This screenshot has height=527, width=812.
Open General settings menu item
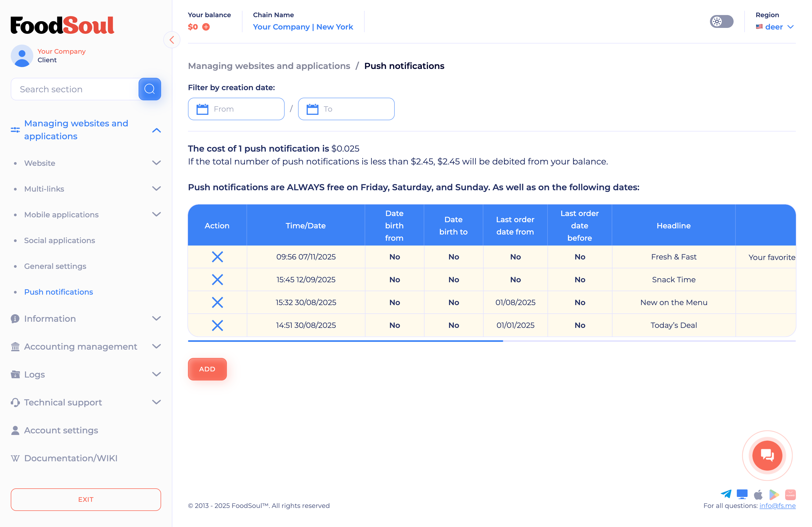(55, 266)
